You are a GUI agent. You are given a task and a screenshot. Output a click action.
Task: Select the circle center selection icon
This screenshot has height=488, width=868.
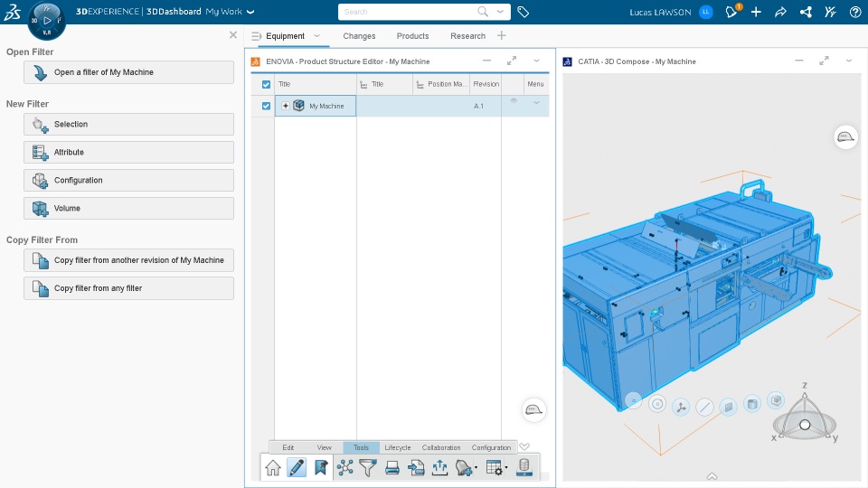[657, 404]
